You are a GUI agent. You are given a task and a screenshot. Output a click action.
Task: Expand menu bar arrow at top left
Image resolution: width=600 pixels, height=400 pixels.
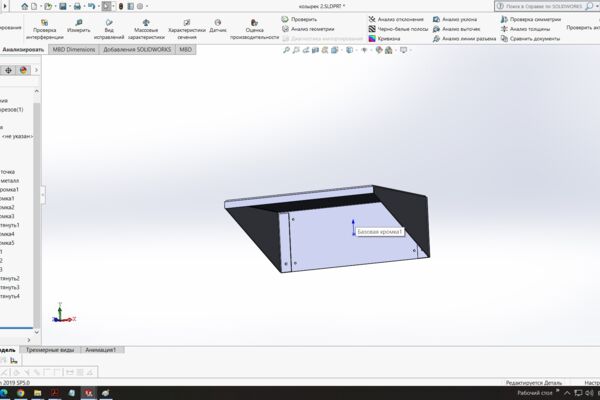pos(5,6)
